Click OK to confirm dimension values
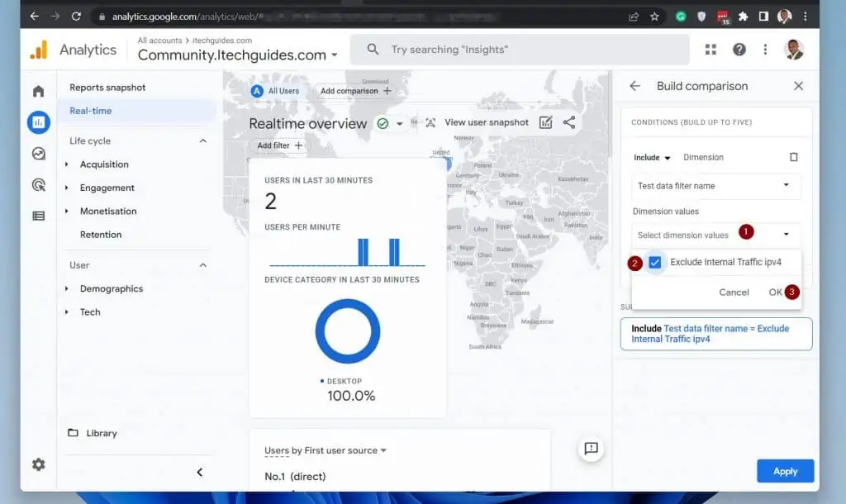Screen dimensions: 846x504 (x=775, y=292)
